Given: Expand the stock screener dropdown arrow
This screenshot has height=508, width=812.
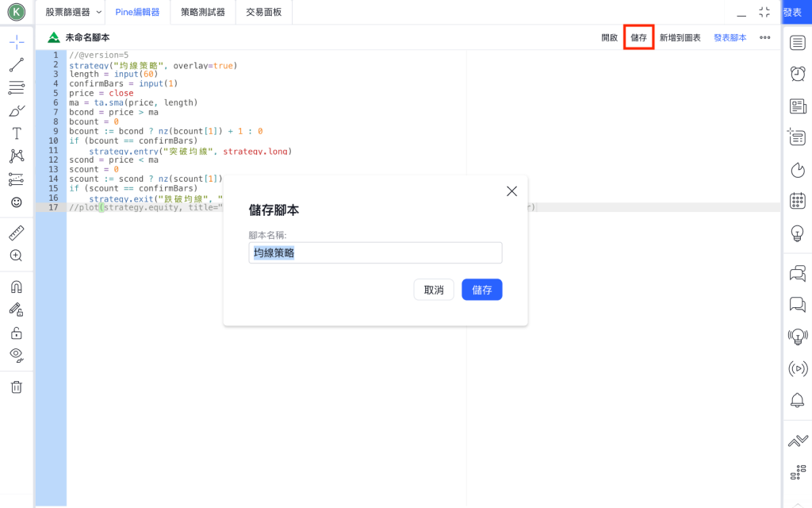Looking at the screenshot, I should 99,12.
